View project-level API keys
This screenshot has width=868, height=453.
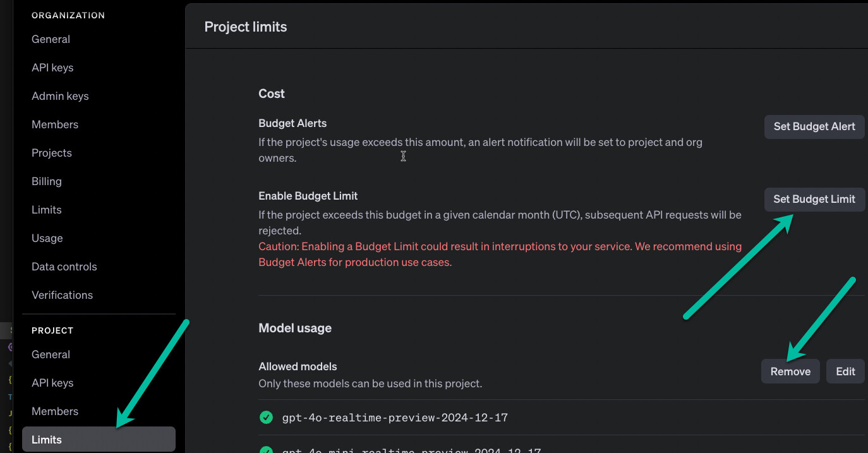(x=52, y=382)
